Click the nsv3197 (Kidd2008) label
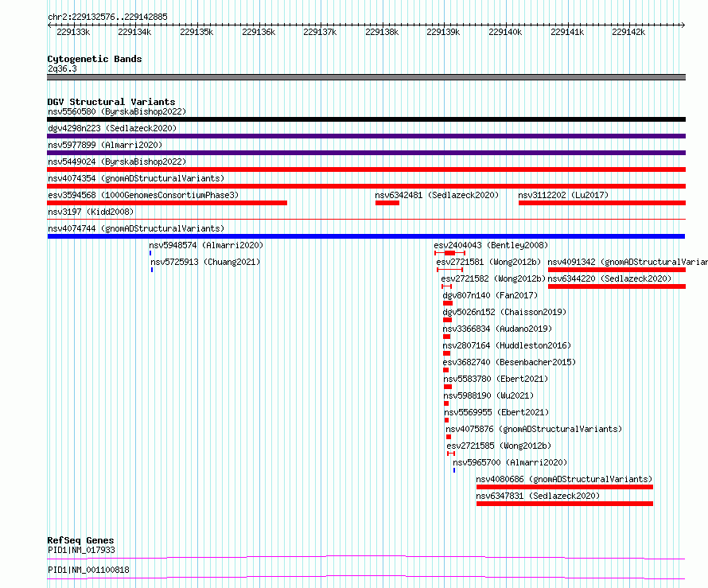708x588 pixels. point(91,212)
